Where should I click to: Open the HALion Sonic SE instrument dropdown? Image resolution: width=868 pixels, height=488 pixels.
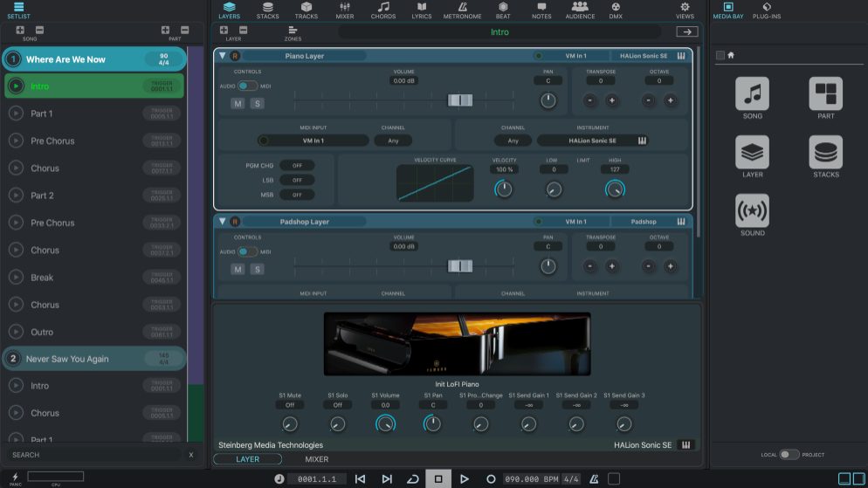(593, 141)
